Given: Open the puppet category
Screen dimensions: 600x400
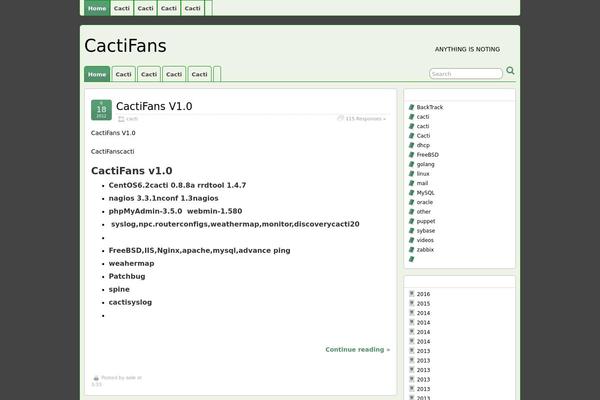Looking at the screenshot, I should (426, 221).
